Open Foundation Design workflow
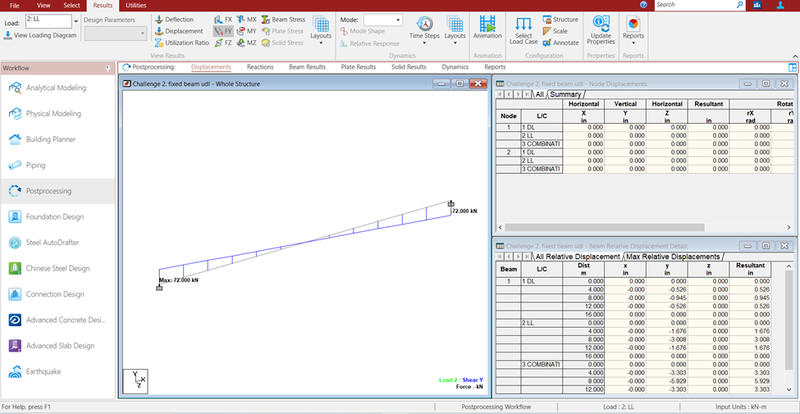Screen dimensions: 800x414 (x=58, y=217)
